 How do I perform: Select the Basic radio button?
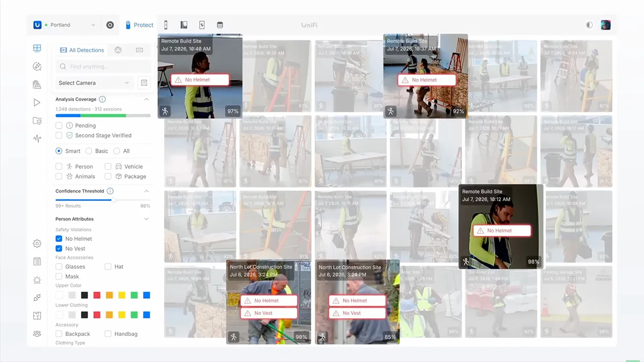89,151
